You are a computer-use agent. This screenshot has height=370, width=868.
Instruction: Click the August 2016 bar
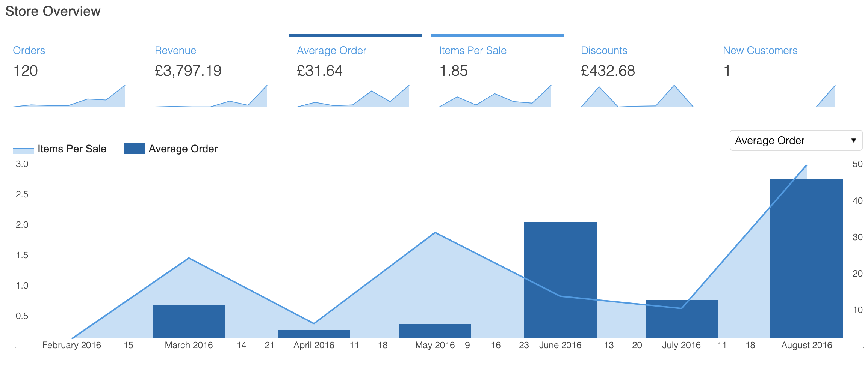coord(807,259)
